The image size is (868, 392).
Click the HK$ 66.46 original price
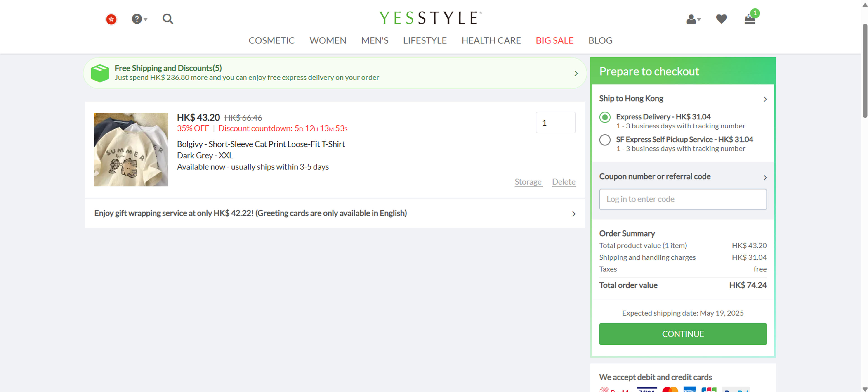tap(243, 118)
